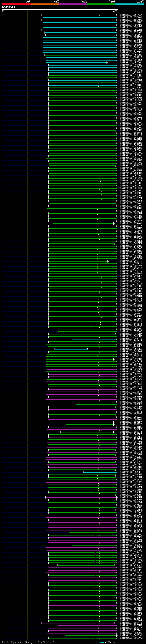Select label UniRef100_Q751R9
The image size is (146, 644).
click(x=131, y=427)
